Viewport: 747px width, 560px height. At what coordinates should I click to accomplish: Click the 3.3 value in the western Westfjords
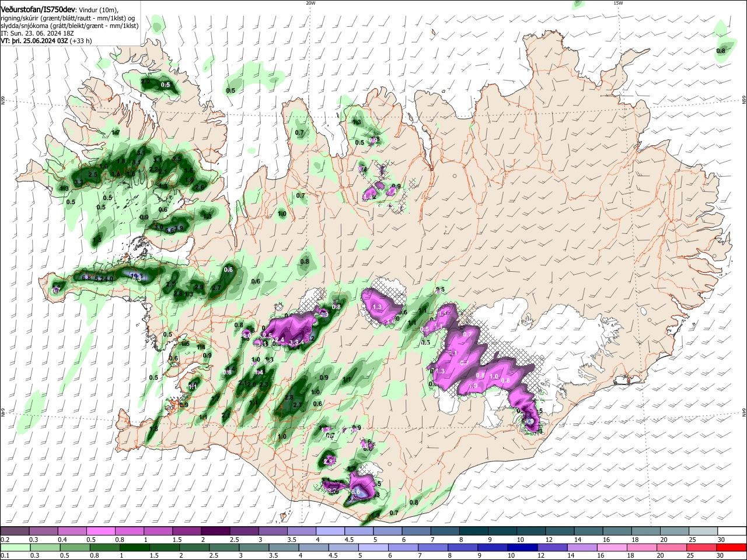tap(79, 183)
